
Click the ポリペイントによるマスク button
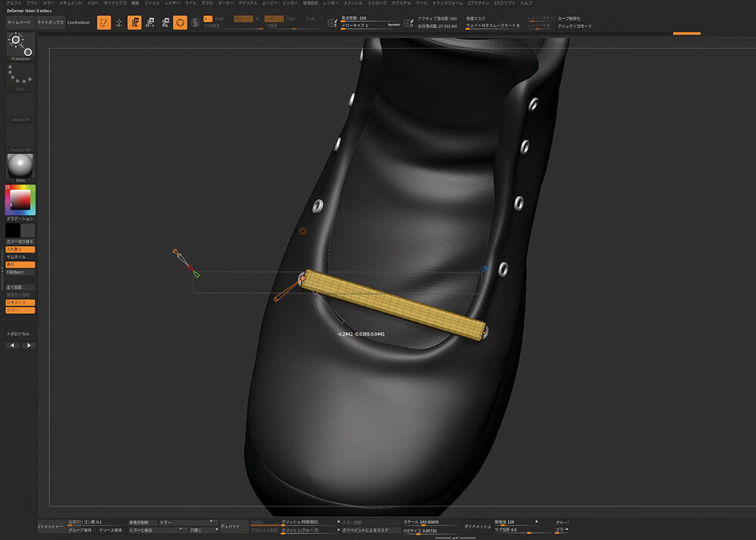coord(372,530)
